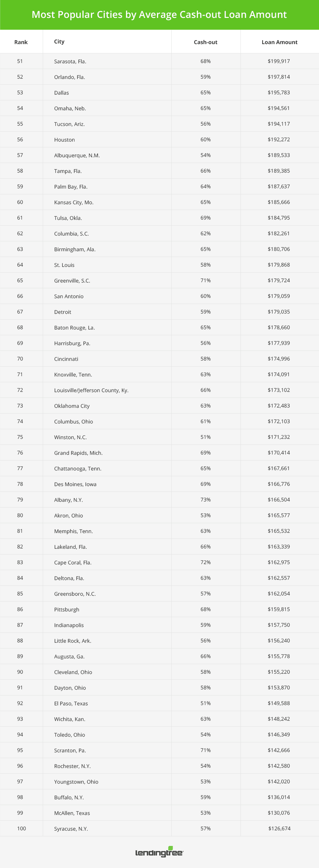Click rank number 75 cell
The height and width of the screenshot is (868, 319).
coord(20,437)
